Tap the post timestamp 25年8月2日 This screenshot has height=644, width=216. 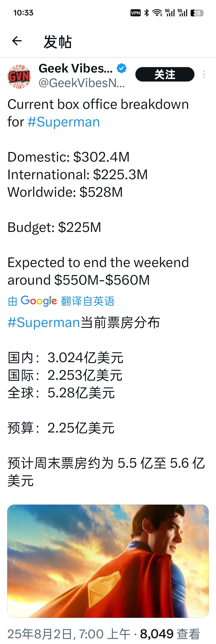pos(40,634)
